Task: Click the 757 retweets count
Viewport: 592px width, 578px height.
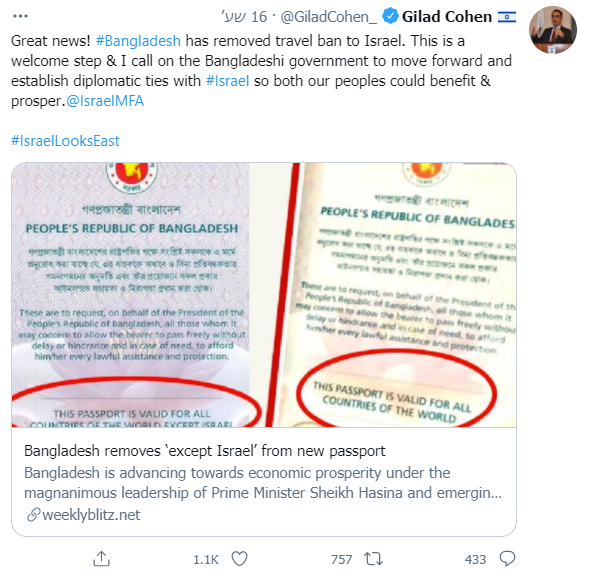Action: (342, 560)
